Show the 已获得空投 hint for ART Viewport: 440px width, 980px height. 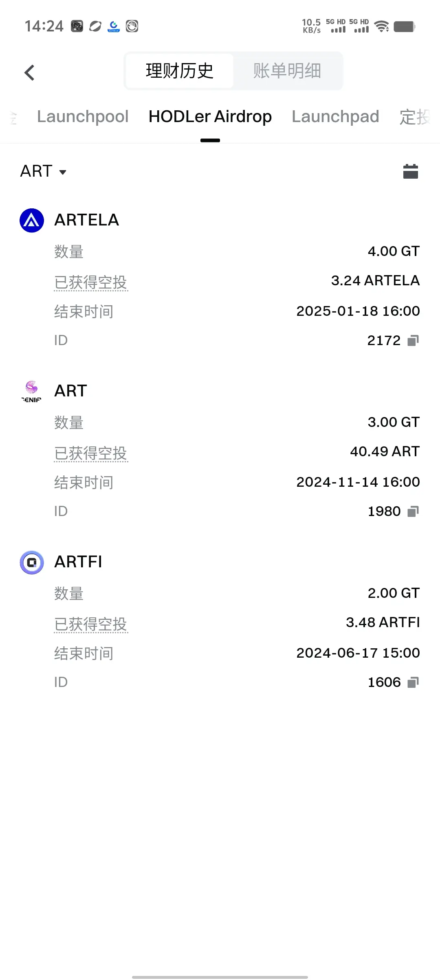[x=91, y=453]
